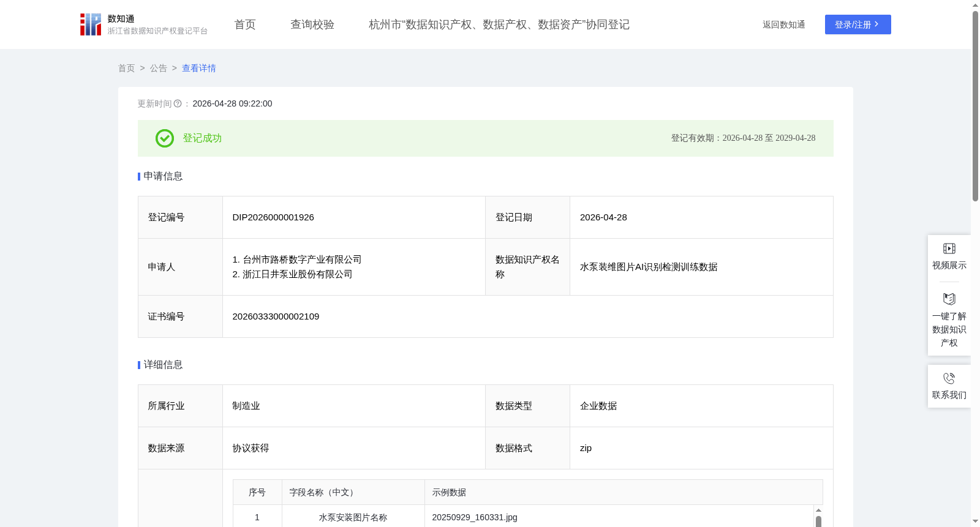Click the name 水泵装维图片AI识别检测训练数据

click(649, 267)
